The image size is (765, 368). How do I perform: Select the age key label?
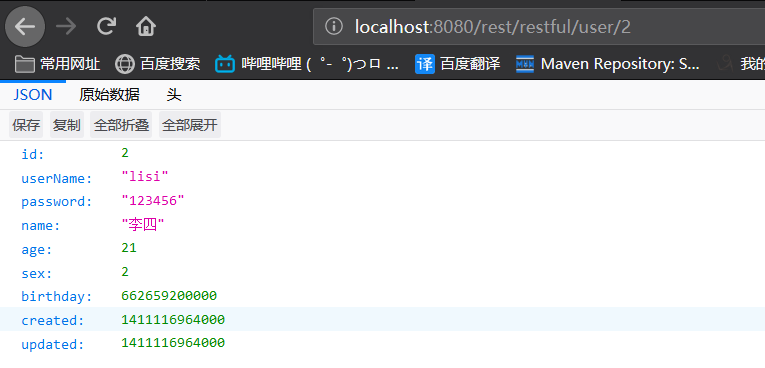point(37,250)
